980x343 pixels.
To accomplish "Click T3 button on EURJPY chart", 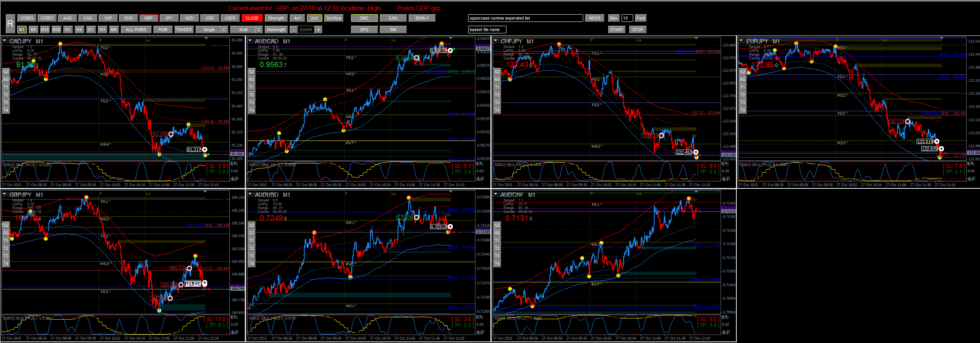I will click(743, 102).
